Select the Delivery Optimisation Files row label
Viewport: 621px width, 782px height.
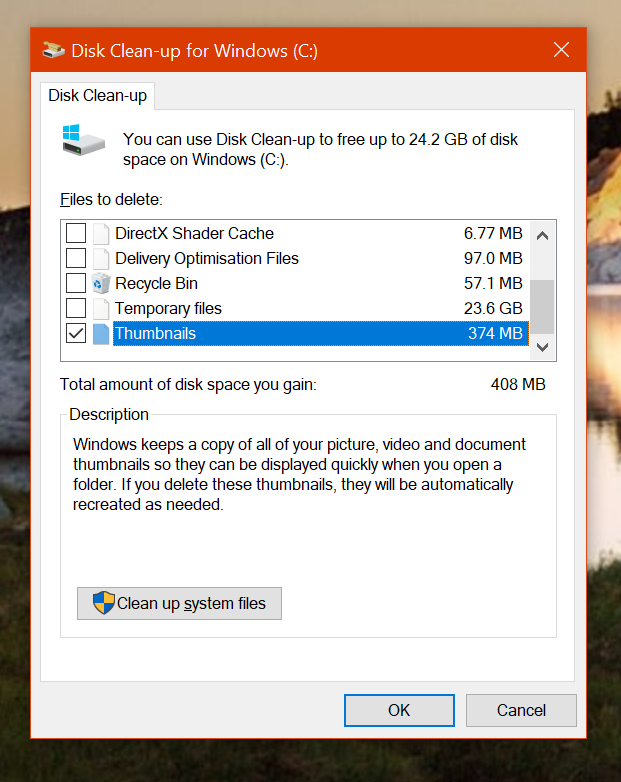[207, 258]
